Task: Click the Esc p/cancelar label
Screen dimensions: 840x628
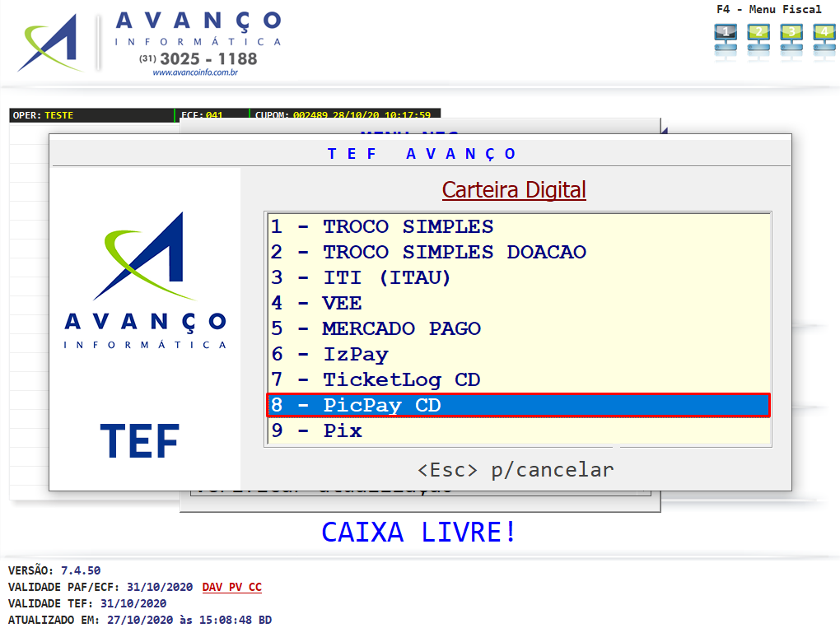Action: (x=516, y=470)
